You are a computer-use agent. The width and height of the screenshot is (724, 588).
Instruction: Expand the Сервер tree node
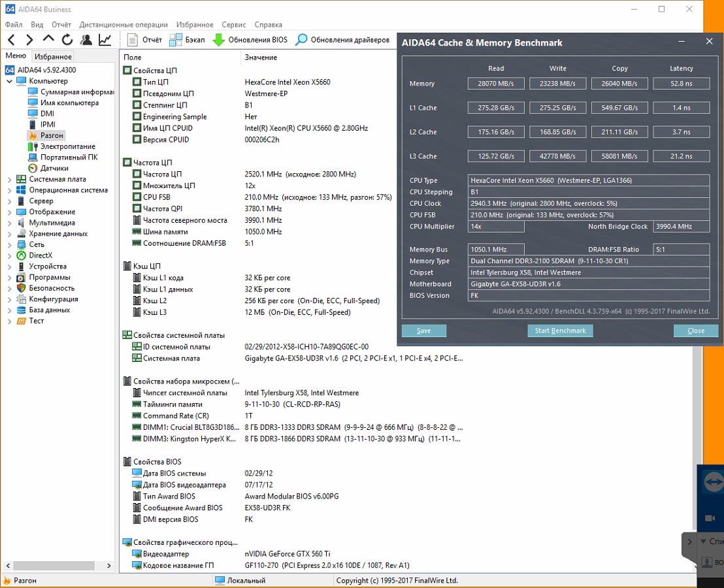coord(9,201)
